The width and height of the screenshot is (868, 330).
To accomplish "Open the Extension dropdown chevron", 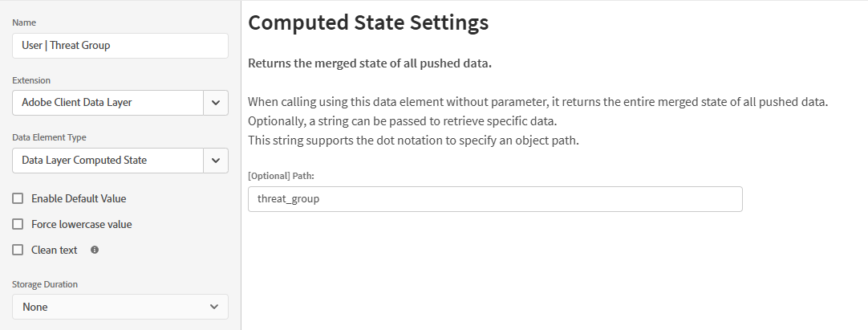I will [216, 103].
